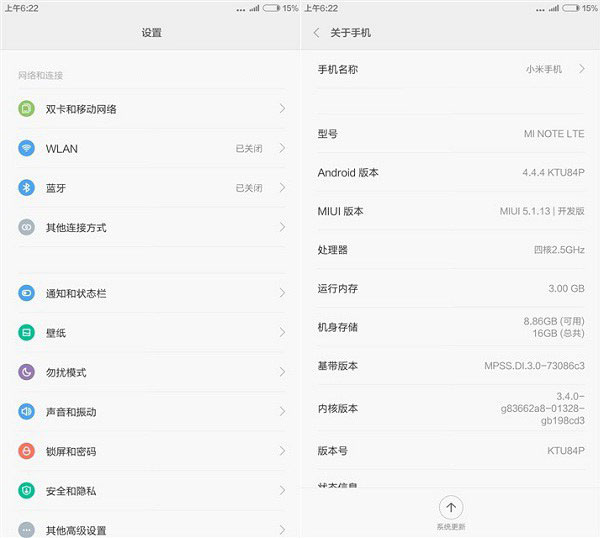This screenshot has width=600, height=538.
Task: Open chevron on 锁屏和密码 row
Action: (282, 451)
